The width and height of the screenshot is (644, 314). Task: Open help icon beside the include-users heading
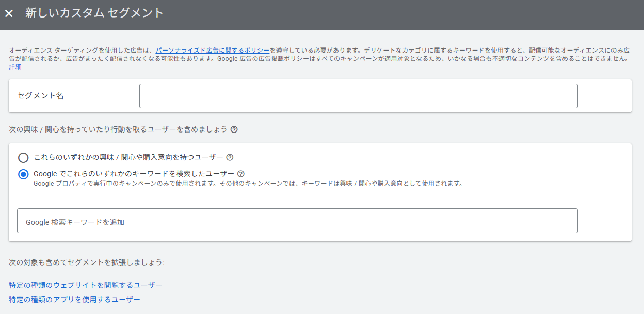point(234,129)
